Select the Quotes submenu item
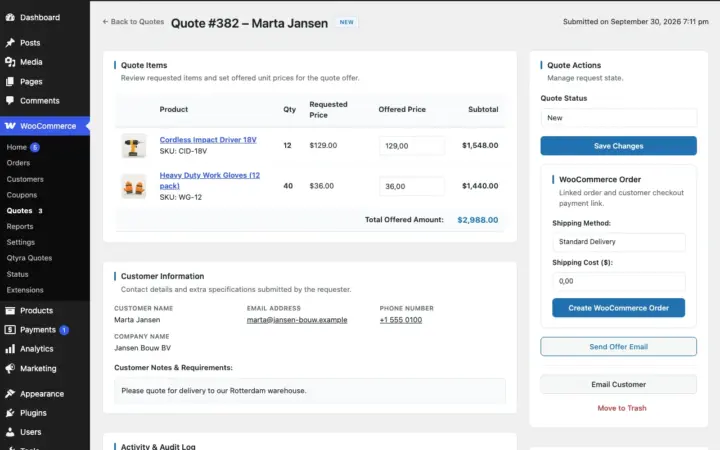 tap(19, 211)
